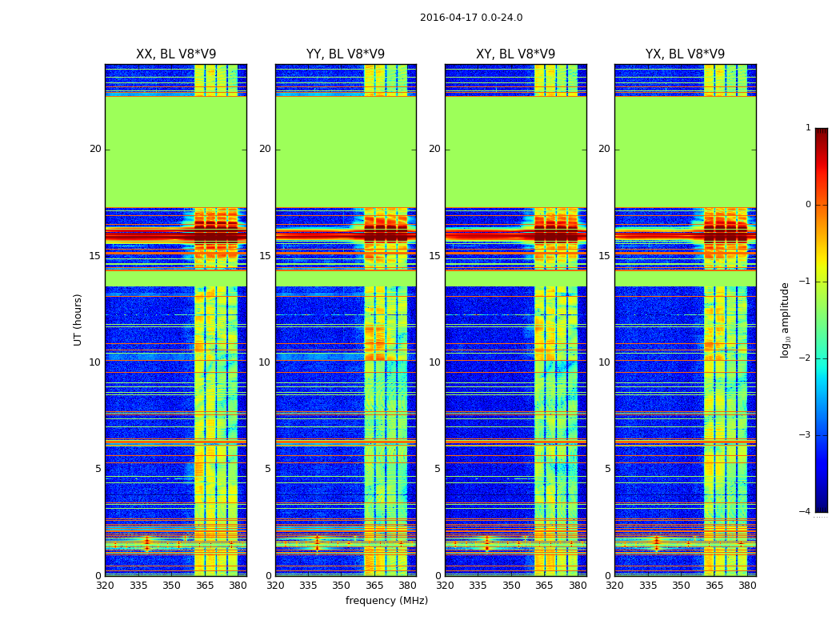Click the UT (hours) y-axis label
This screenshot has height=640, width=840.
pos(78,319)
